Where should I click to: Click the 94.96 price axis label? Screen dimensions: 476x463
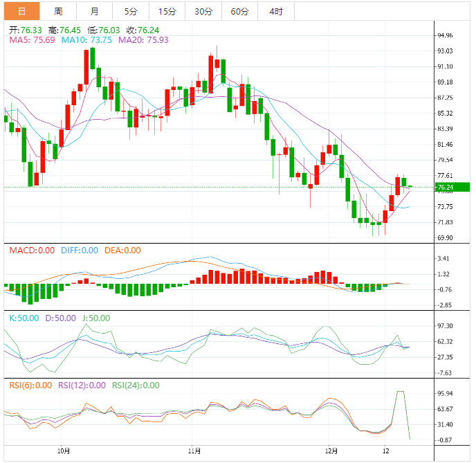[445, 35]
